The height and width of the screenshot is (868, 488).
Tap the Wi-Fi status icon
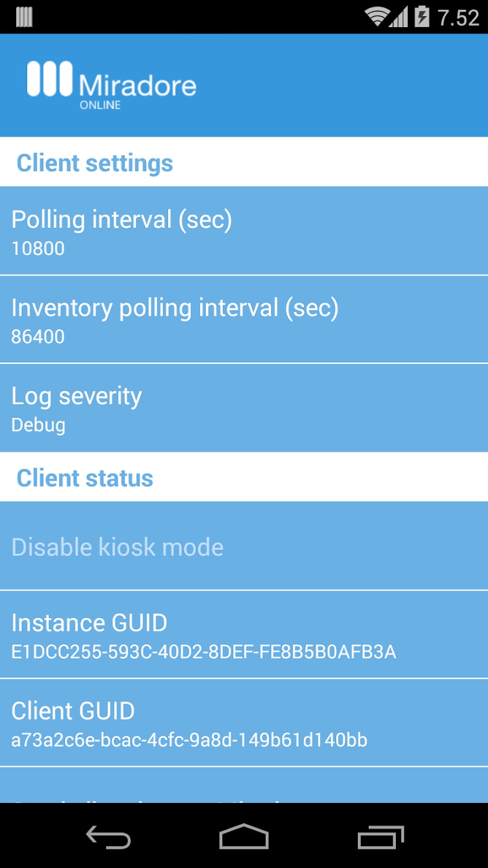point(377,17)
